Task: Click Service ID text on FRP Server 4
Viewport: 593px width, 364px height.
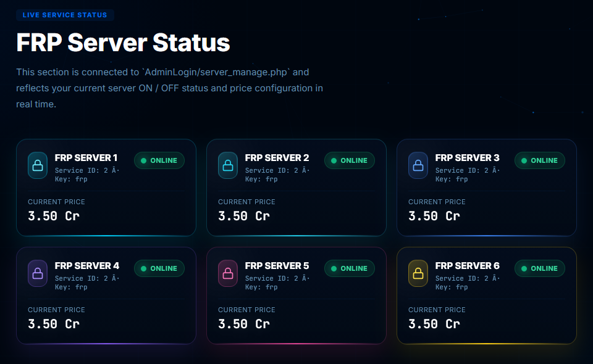Action: pos(87,278)
